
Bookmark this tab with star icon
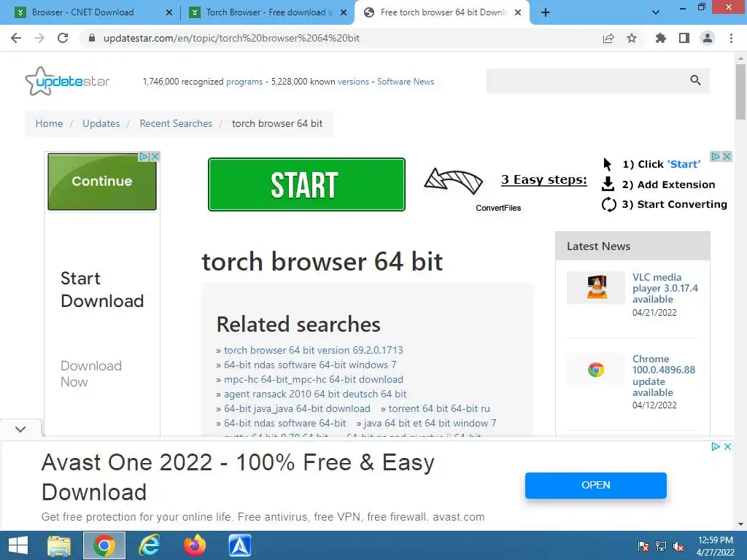click(x=632, y=38)
